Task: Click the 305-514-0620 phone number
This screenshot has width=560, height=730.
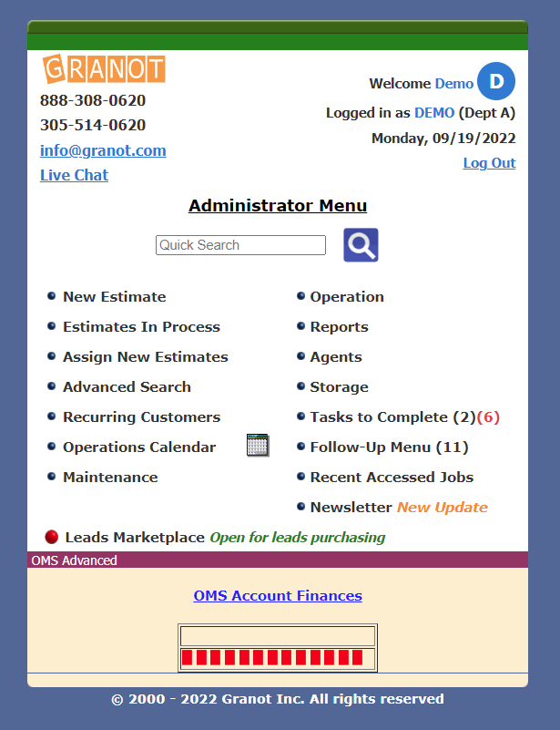Action: pos(93,125)
